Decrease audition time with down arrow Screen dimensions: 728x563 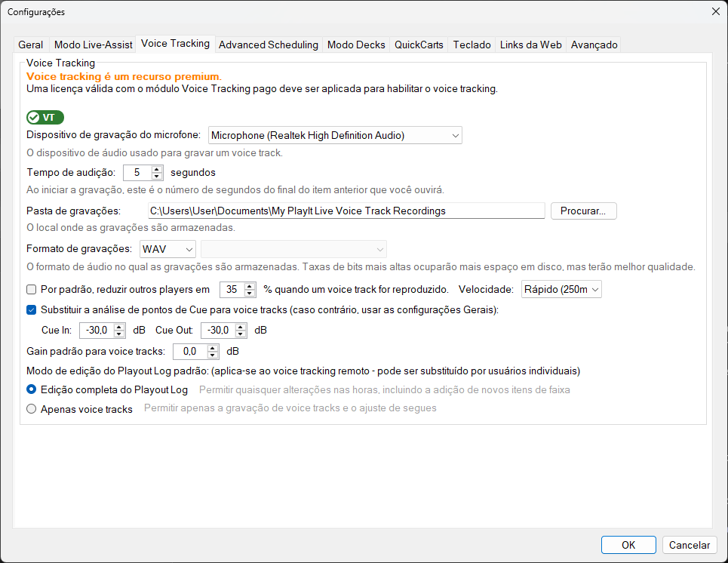point(157,177)
